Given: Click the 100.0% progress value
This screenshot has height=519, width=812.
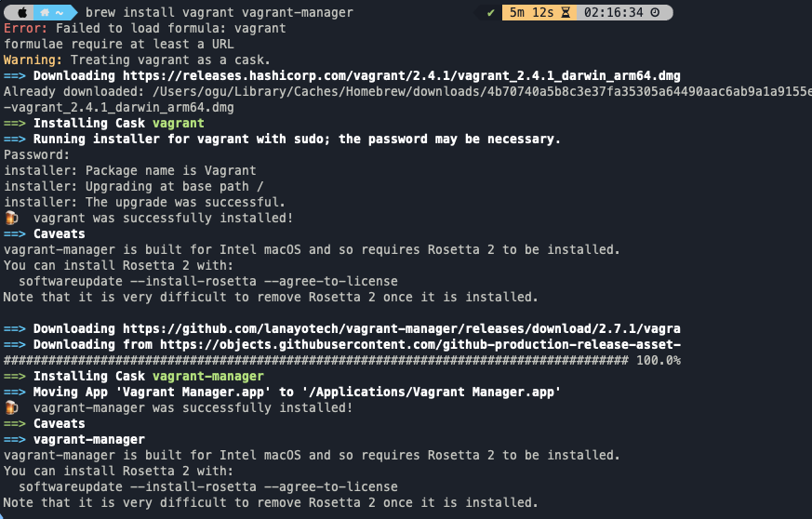Looking at the screenshot, I should tap(659, 360).
